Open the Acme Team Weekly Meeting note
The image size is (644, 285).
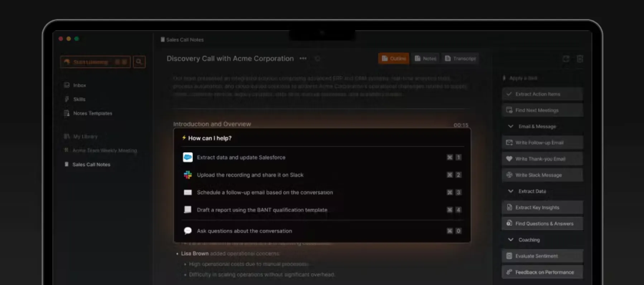(x=101, y=150)
